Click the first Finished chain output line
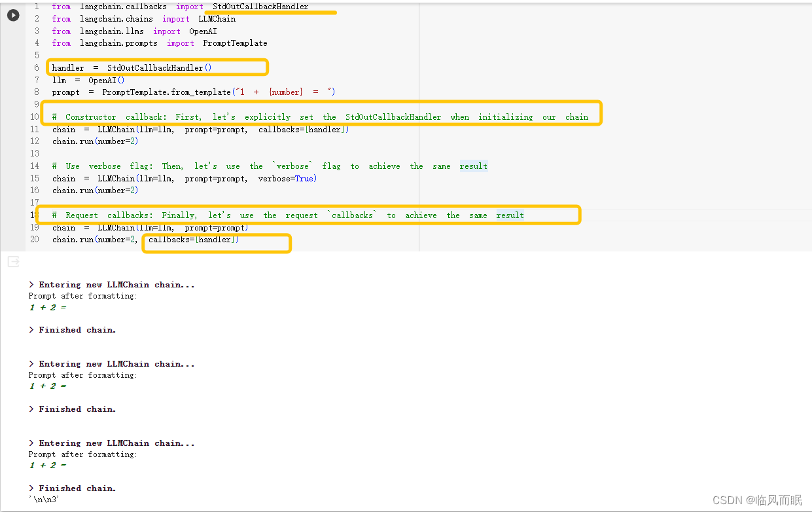This screenshot has height=512, width=812. click(x=73, y=330)
